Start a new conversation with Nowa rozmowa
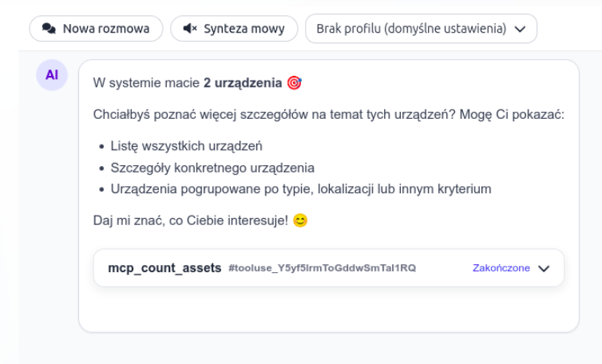 (x=96, y=29)
